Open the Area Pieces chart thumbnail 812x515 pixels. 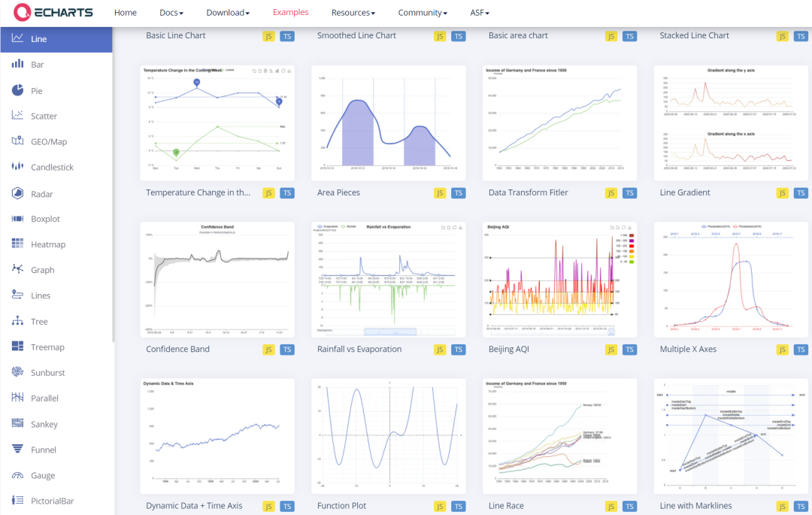click(x=389, y=123)
